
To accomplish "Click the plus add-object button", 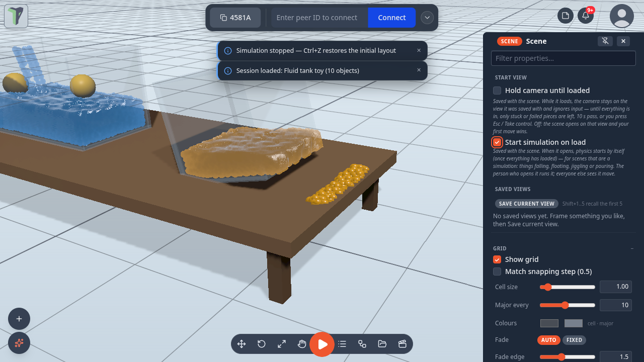I will (x=19, y=319).
